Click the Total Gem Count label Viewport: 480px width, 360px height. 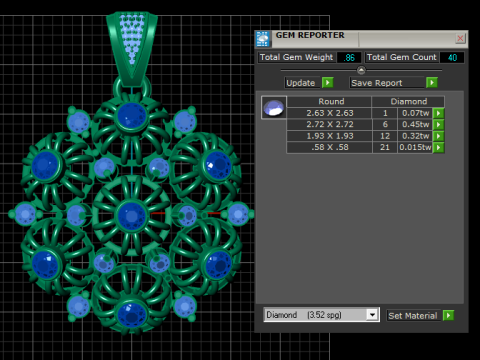(402, 57)
